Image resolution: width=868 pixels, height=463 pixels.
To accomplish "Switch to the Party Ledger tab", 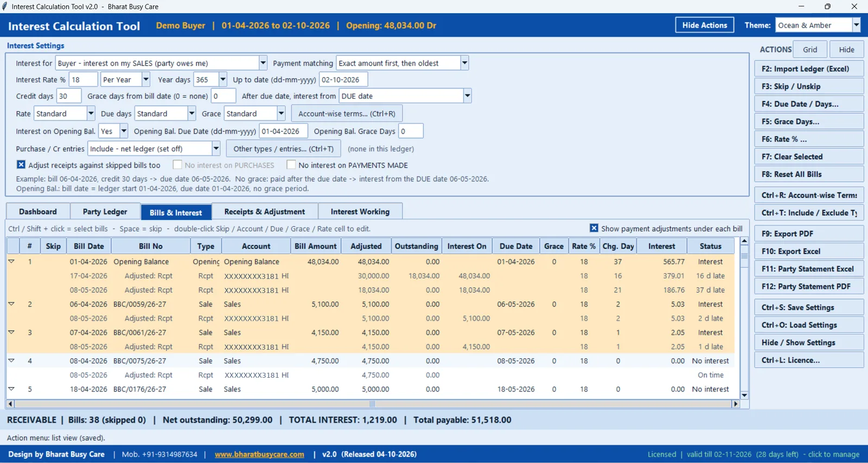I will click(105, 212).
